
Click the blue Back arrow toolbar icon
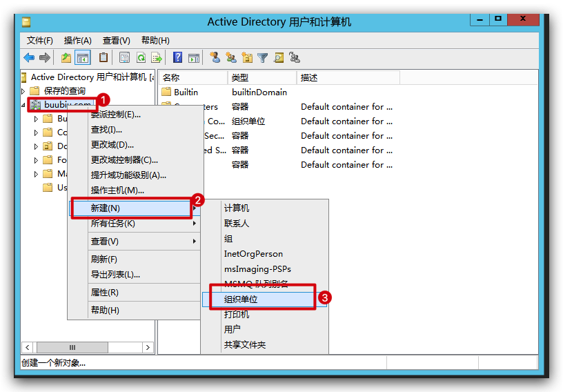pos(29,58)
